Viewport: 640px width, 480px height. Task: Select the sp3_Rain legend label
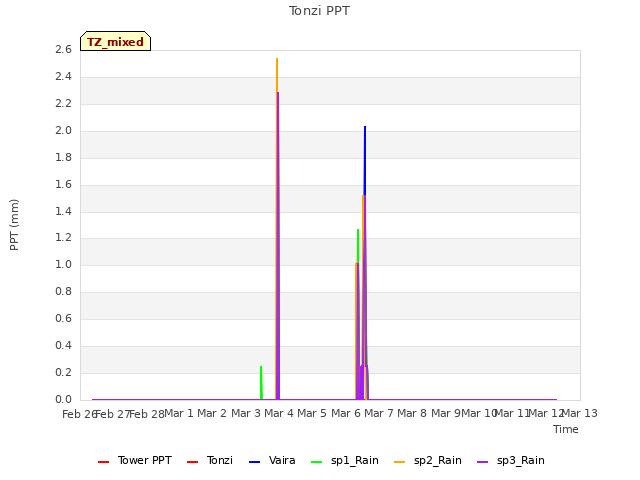coord(520,461)
